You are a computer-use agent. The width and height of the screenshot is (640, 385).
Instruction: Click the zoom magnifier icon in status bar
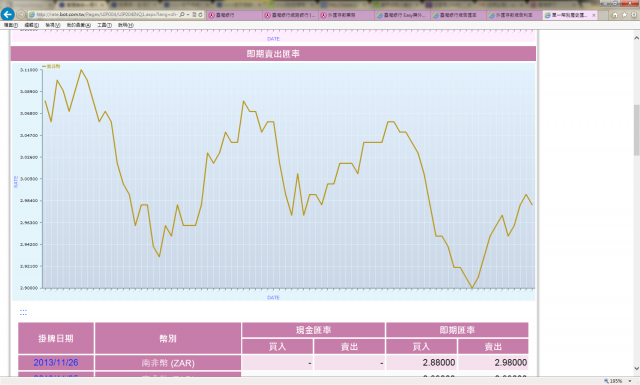click(x=606, y=381)
